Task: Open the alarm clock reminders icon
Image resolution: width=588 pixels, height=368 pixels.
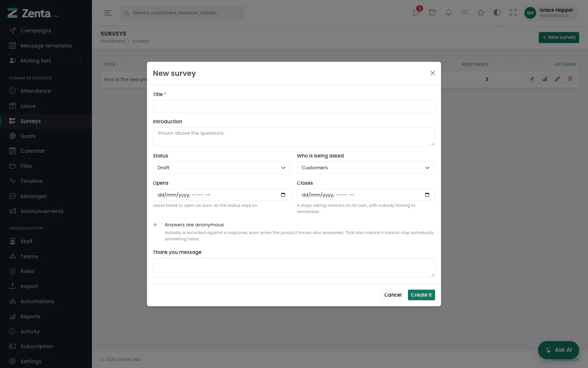Action: pyautogui.click(x=432, y=13)
